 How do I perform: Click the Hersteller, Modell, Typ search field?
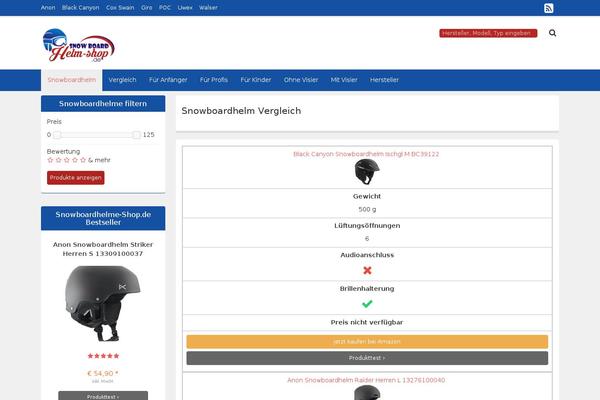coord(488,33)
